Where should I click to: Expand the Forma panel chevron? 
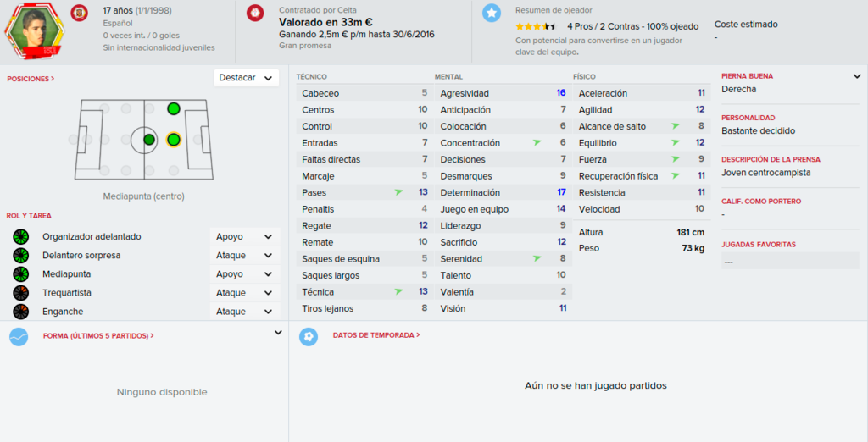point(278,333)
